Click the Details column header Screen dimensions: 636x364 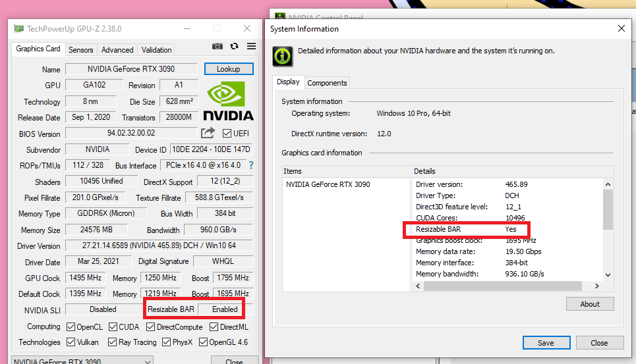(x=513, y=171)
